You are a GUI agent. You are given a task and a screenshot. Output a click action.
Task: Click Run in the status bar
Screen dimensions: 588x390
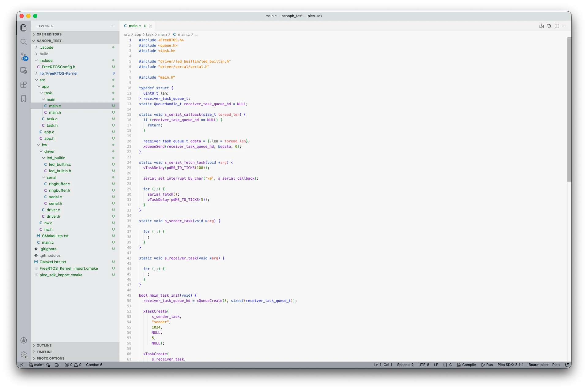(x=487, y=365)
